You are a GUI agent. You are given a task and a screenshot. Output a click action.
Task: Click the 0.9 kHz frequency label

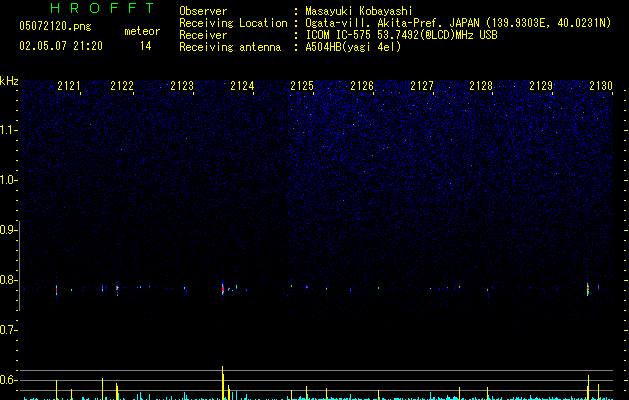8,230
